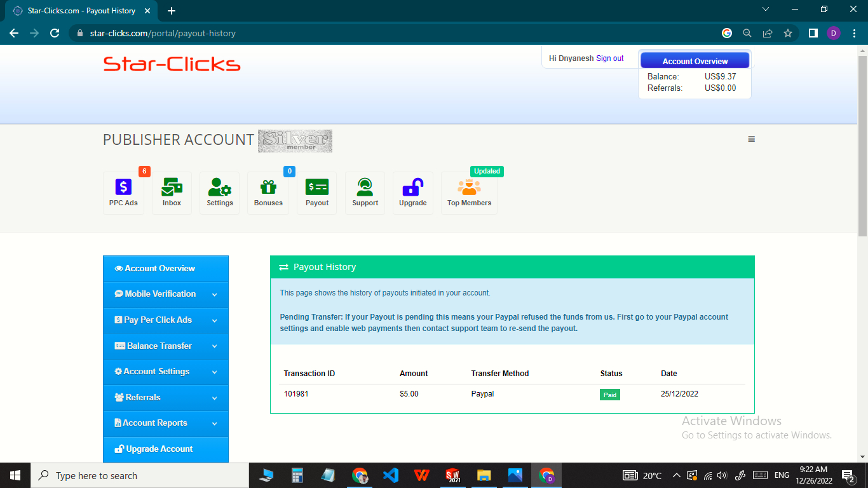Expand the Referrals sidebar entry
The image size is (868, 488).
165,398
